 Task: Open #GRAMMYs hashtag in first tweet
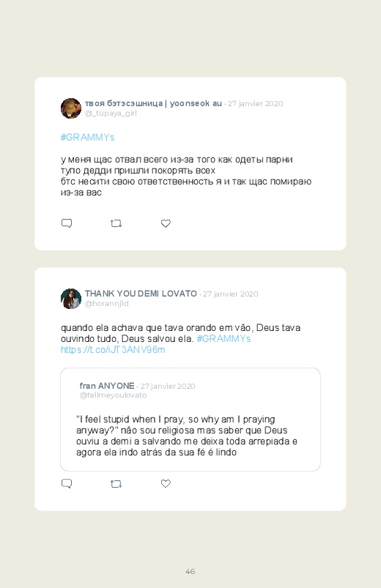[87, 137]
